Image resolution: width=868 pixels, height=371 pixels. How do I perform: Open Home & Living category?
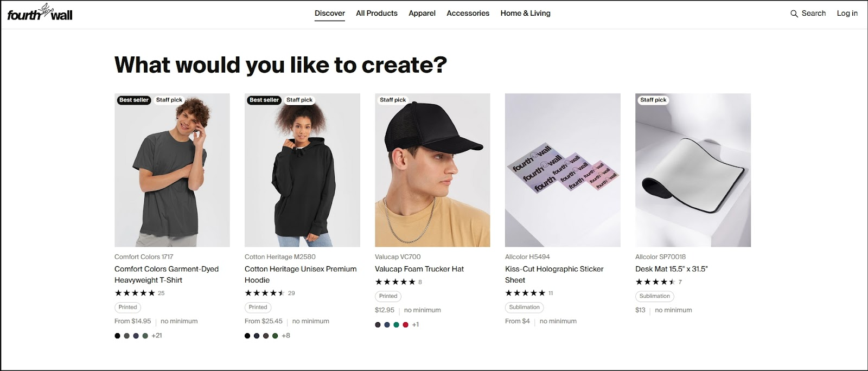[x=525, y=13]
